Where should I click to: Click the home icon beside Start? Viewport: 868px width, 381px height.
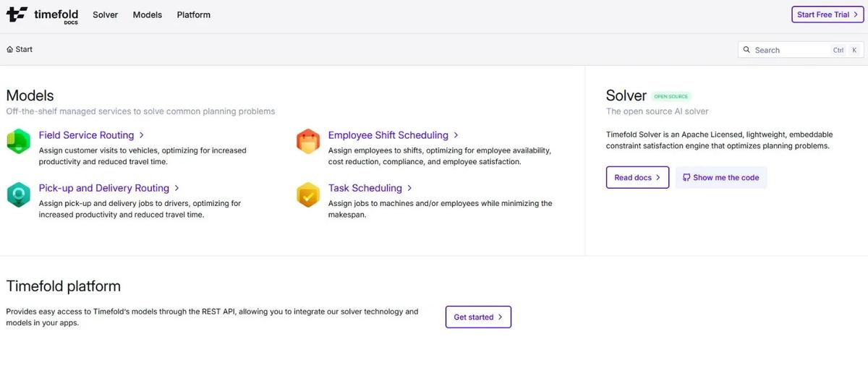click(10, 49)
